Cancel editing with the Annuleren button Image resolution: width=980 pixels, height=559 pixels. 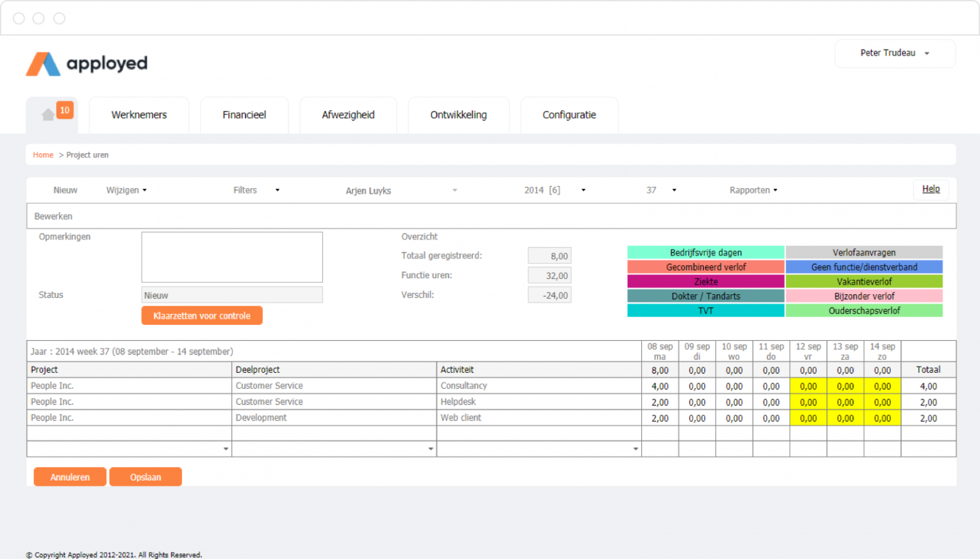(x=70, y=477)
